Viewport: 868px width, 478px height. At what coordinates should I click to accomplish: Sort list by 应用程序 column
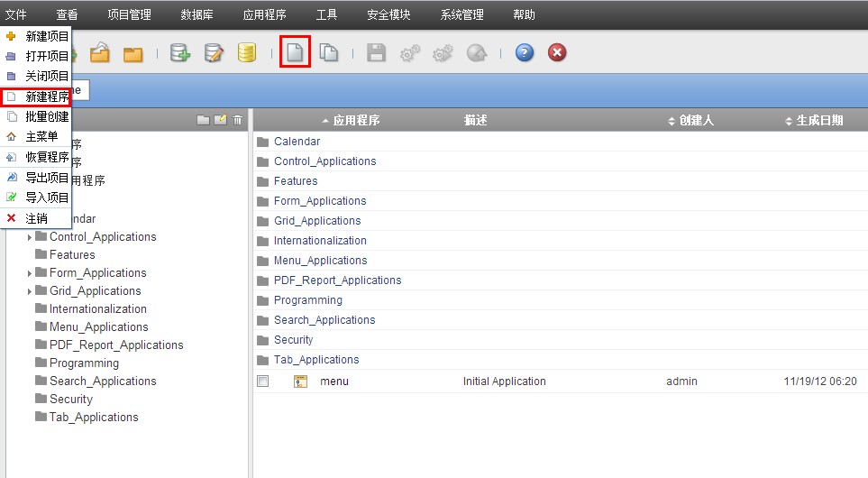coord(351,120)
